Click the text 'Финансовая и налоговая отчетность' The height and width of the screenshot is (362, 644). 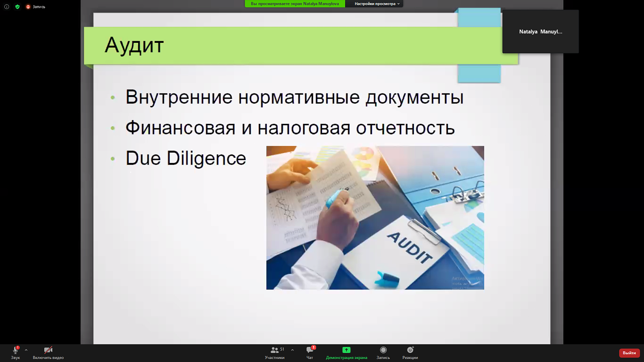pos(290,128)
